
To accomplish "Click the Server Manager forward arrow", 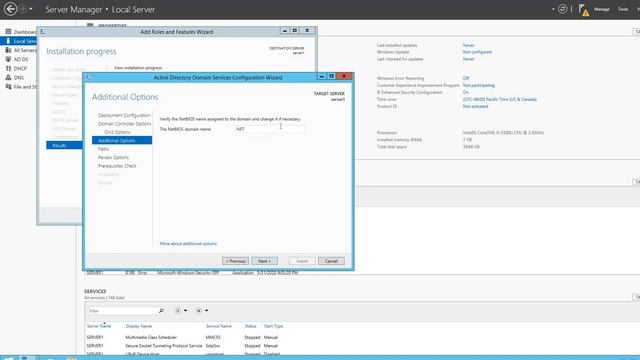I will (x=22, y=9).
